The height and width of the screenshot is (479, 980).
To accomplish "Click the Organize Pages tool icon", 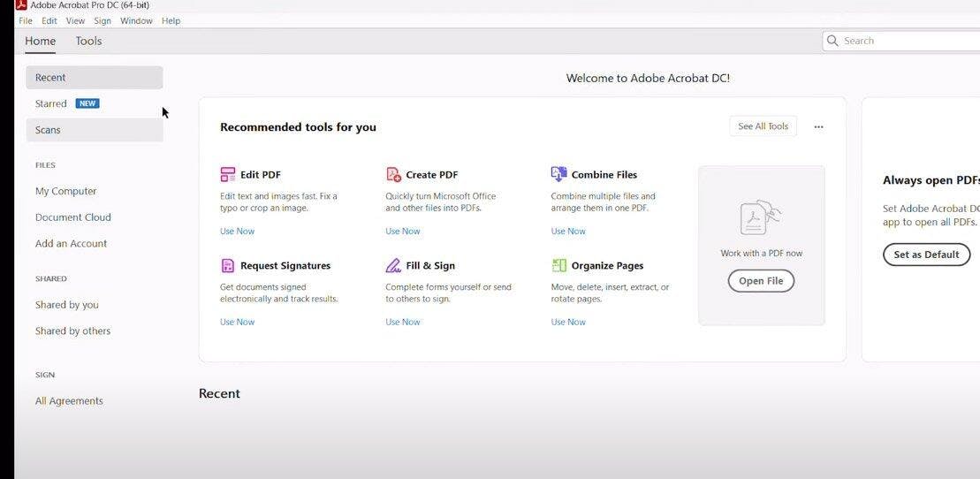I will tap(558, 266).
